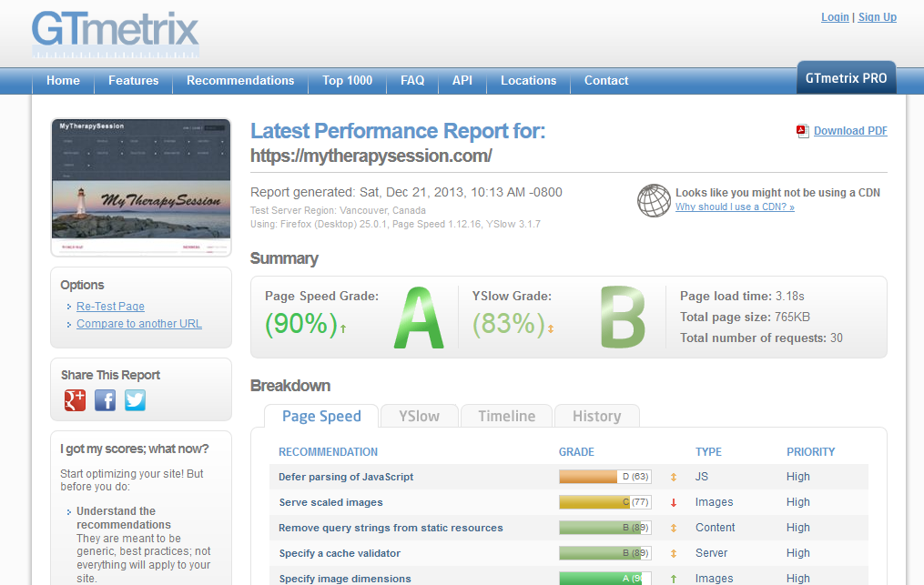
Task: Click the Google Plus share icon
Action: (x=75, y=400)
